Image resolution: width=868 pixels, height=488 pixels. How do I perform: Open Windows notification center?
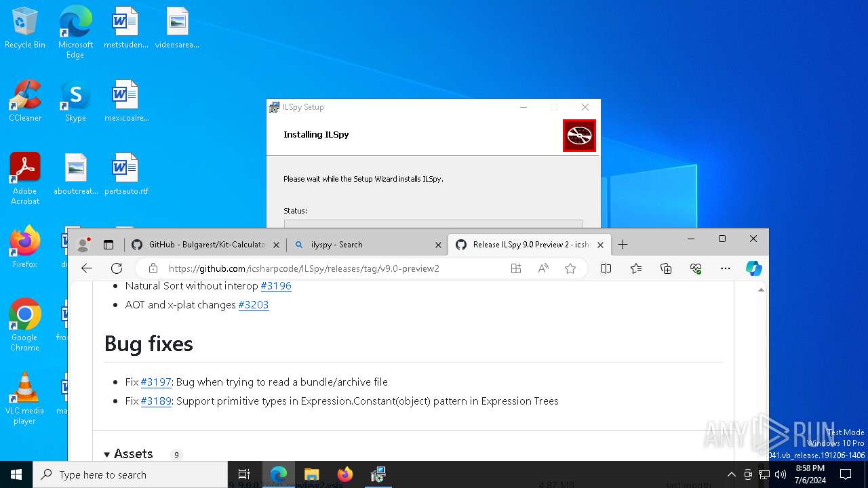(846, 474)
